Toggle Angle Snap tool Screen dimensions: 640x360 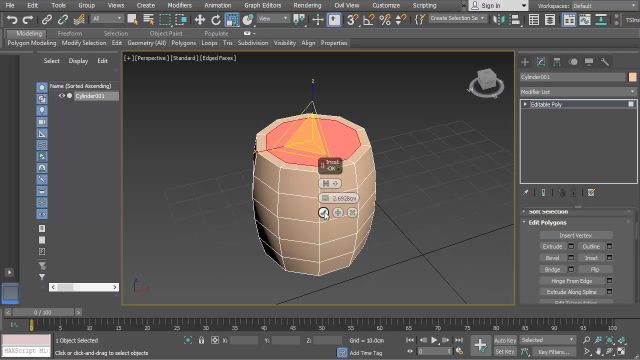click(369, 20)
